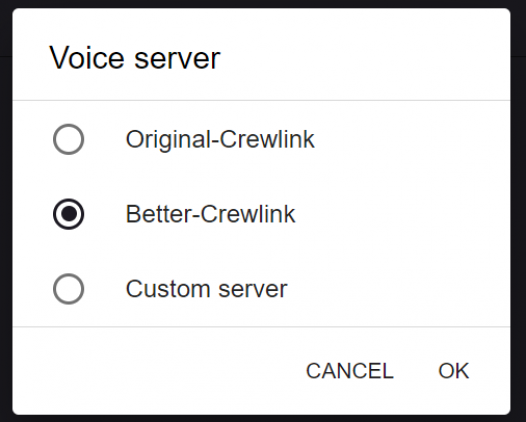
Task: Keep Better-Crewlink as the voice server
Action: click(68, 214)
